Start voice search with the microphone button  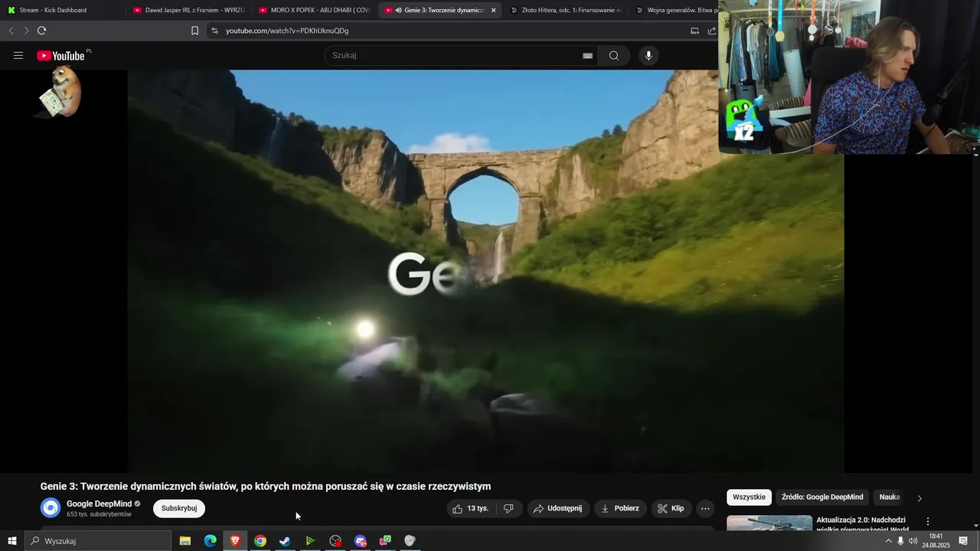[648, 55]
